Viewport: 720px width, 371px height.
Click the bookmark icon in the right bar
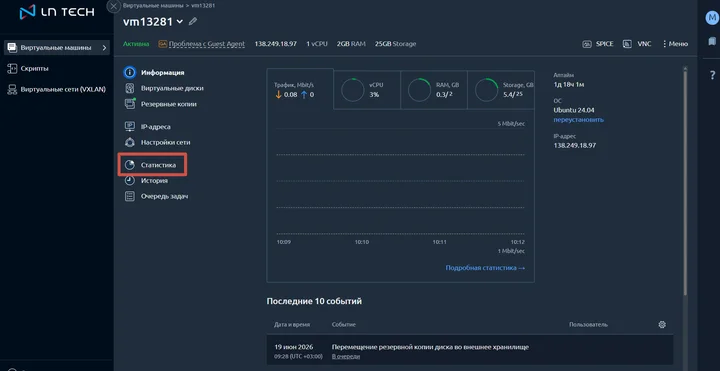(x=712, y=42)
